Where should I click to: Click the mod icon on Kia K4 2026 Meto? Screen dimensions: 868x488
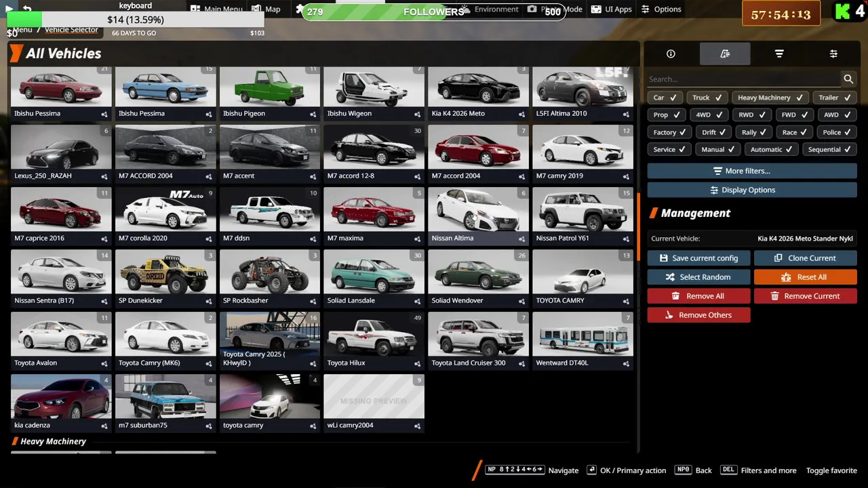point(521,114)
